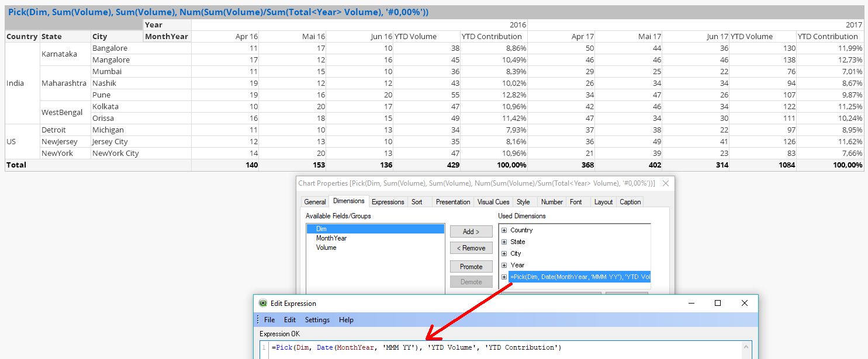Select City in Used Dimensions
Image resolution: width=868 pixels, height=359 pixels.
(x=516, y=253)
